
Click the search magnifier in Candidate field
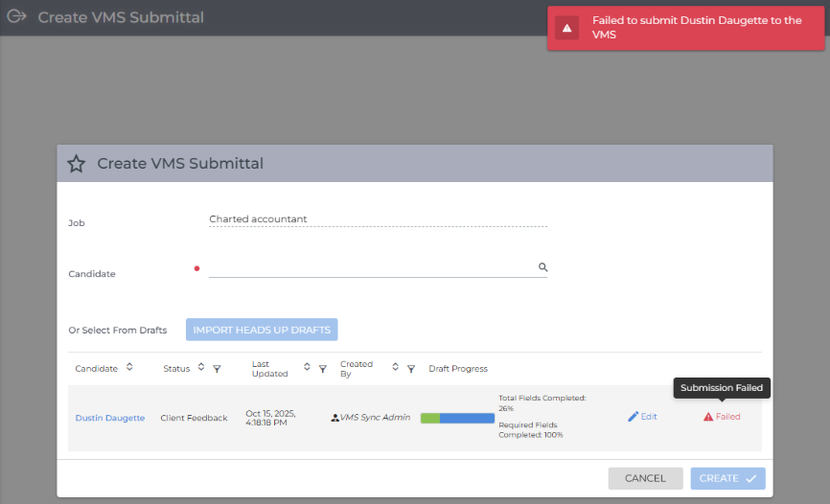[542, 268]
